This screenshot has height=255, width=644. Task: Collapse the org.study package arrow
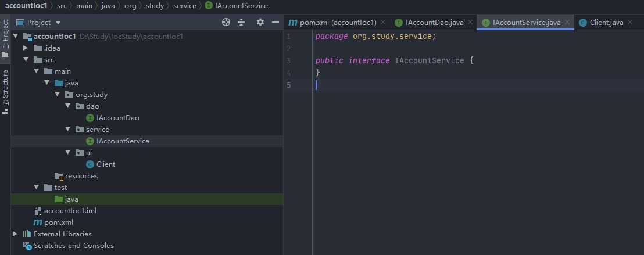(x=58, y=95)
